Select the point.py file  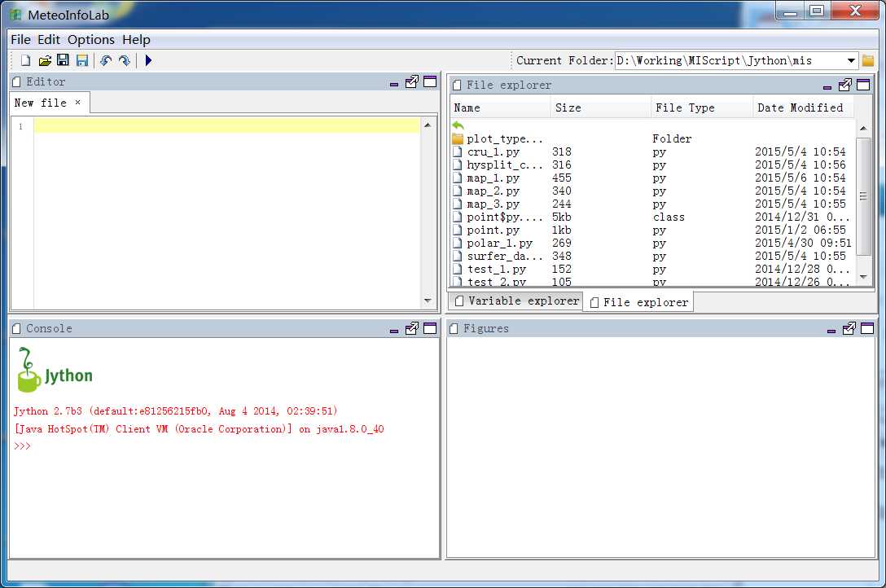point(652,230)
